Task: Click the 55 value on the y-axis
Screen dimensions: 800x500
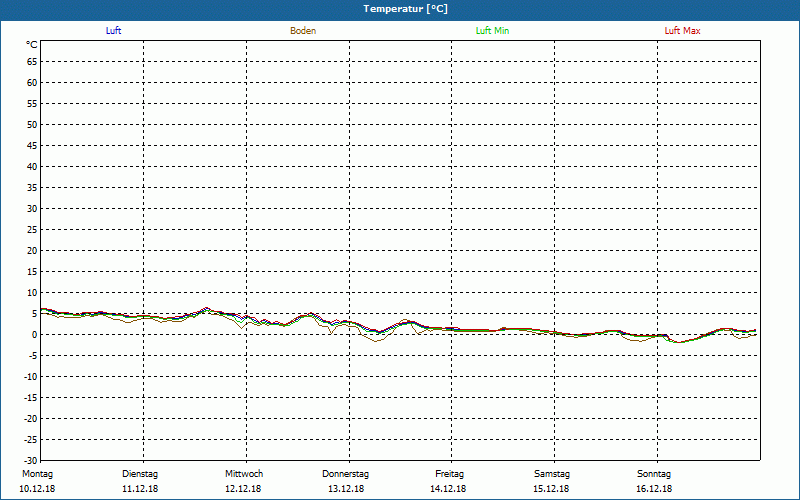Action: pyautogui.click(x=32, y=104)
